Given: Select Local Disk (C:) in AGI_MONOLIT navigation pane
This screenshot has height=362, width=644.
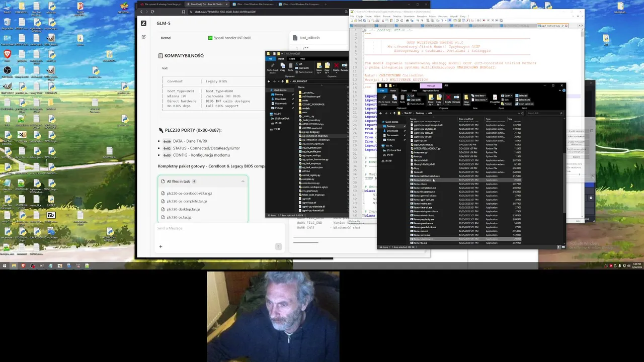Looking at the screenshot, I should [x=281, y=118].
